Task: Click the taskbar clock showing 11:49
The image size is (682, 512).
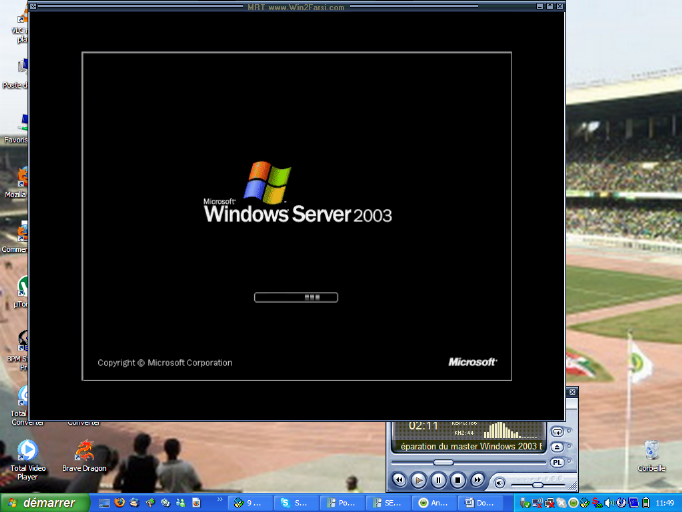Action: point(665,503)
